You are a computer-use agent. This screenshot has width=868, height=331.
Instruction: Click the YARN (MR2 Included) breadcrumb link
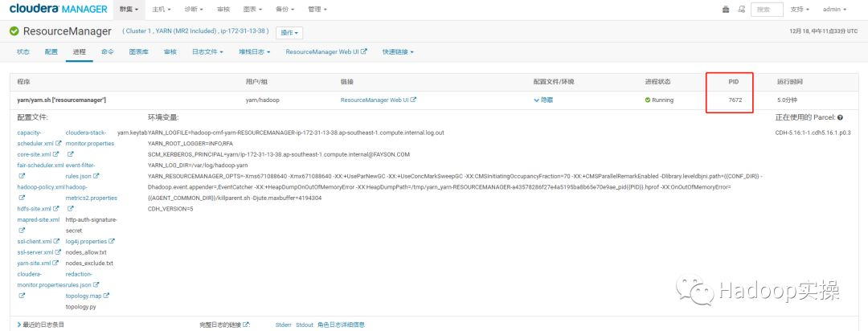[x=185, y=31]
